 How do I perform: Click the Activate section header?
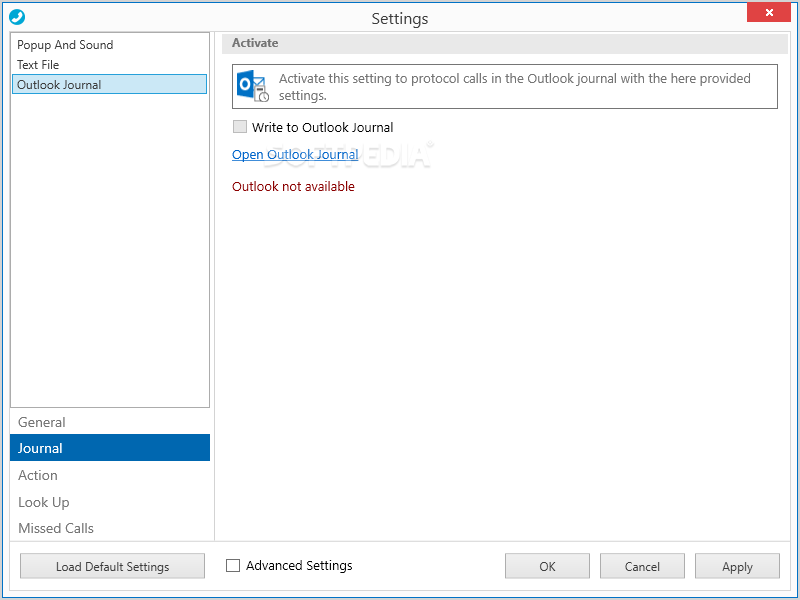[x=255, y=43]
